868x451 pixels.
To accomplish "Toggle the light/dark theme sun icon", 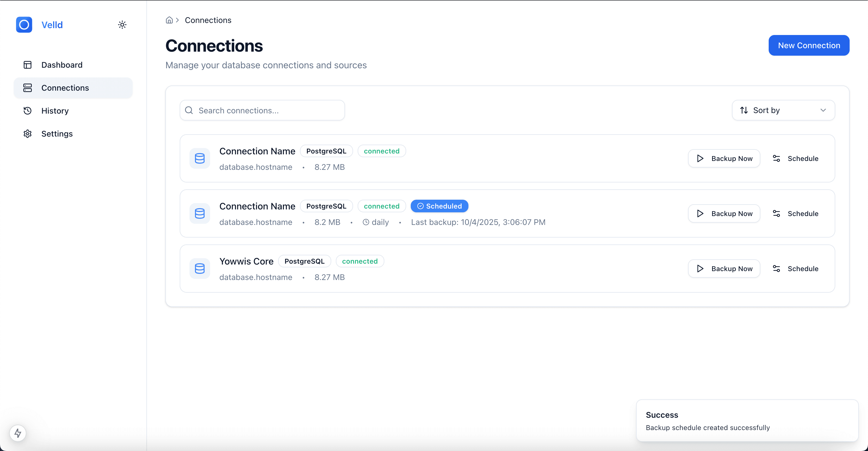I will [x=122, y=25].
